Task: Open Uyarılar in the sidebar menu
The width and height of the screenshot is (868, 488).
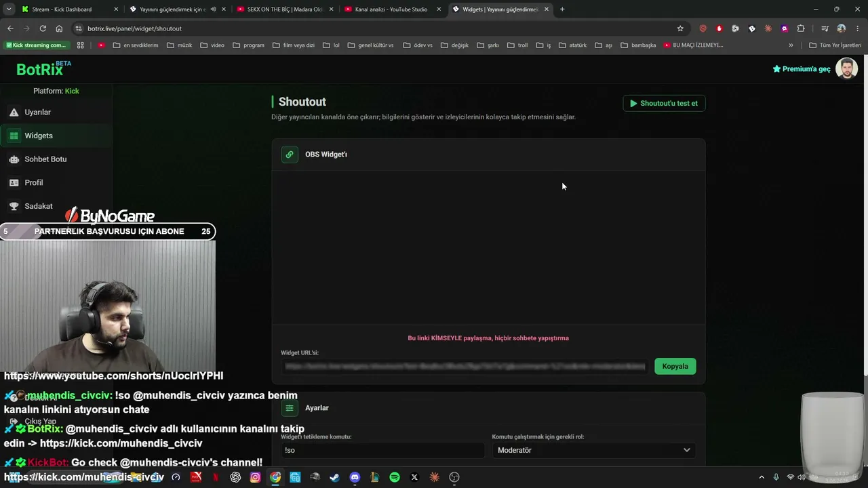Action: [x=56, y=113]
